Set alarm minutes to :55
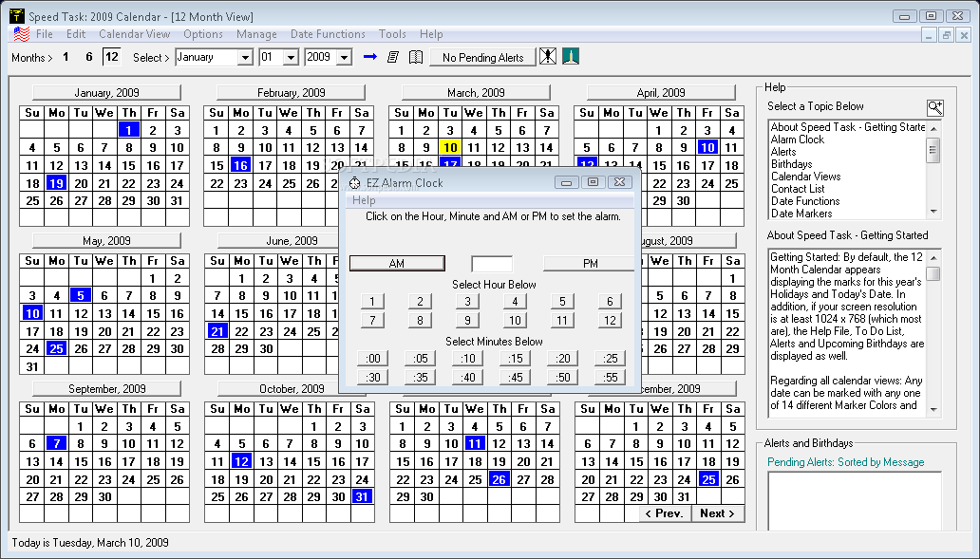 tap(610, 377)
